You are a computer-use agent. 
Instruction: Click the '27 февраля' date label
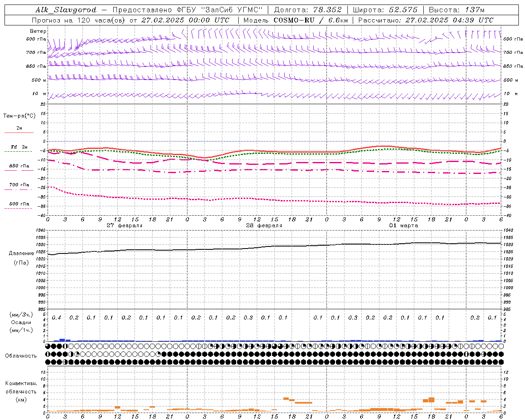tap(125, 226)
